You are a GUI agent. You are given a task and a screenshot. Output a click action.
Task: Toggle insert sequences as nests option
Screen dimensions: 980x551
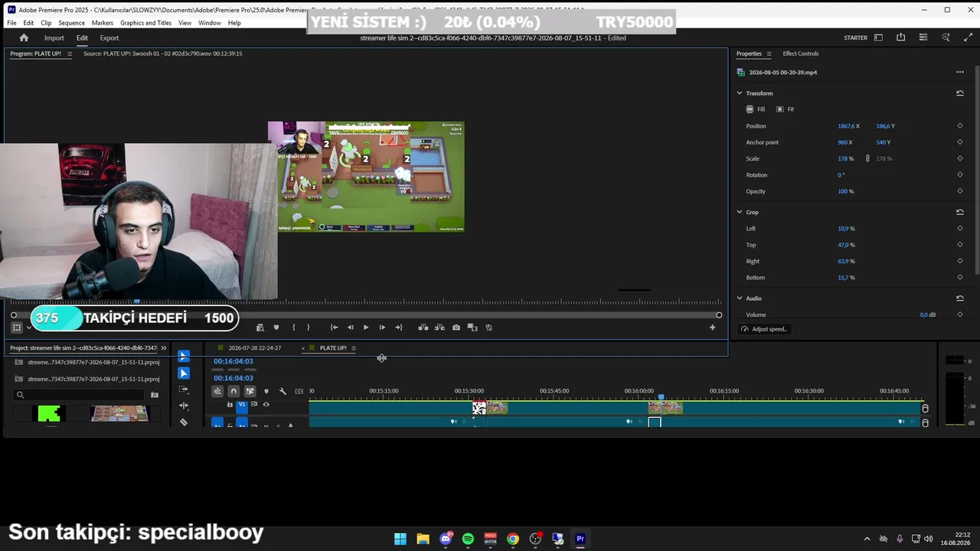click(x=217, y=391)
